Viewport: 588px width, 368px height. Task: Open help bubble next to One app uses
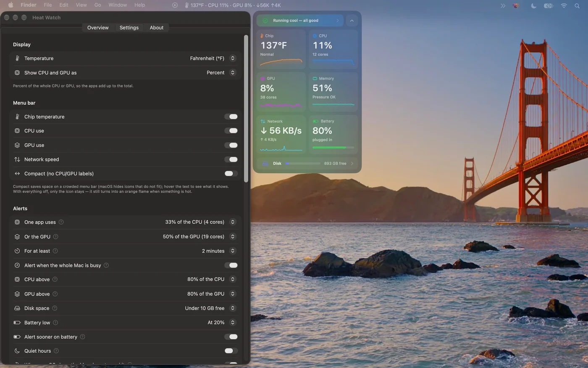point(61,222)
